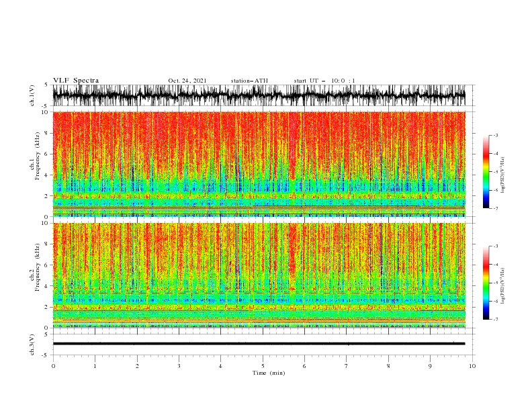Click the "Time (min)" x-axis label
The image size is (532, 411).
pyautogui.click(x=269, y=373)
